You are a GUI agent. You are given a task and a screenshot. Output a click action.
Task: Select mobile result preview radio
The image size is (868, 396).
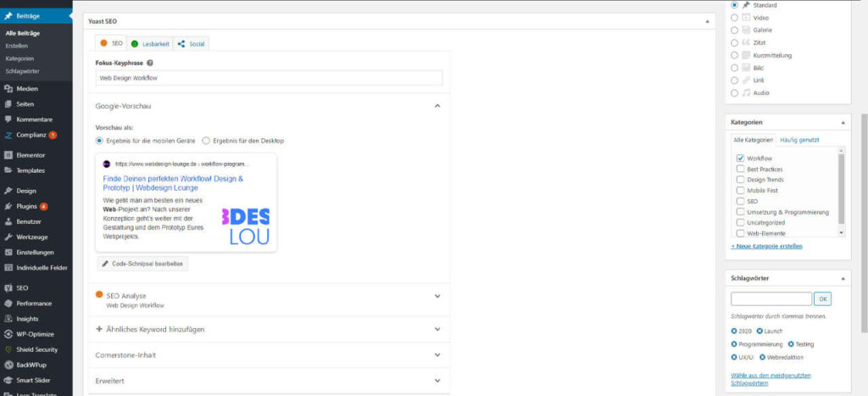pyautogui.click(x=100, y=142)
